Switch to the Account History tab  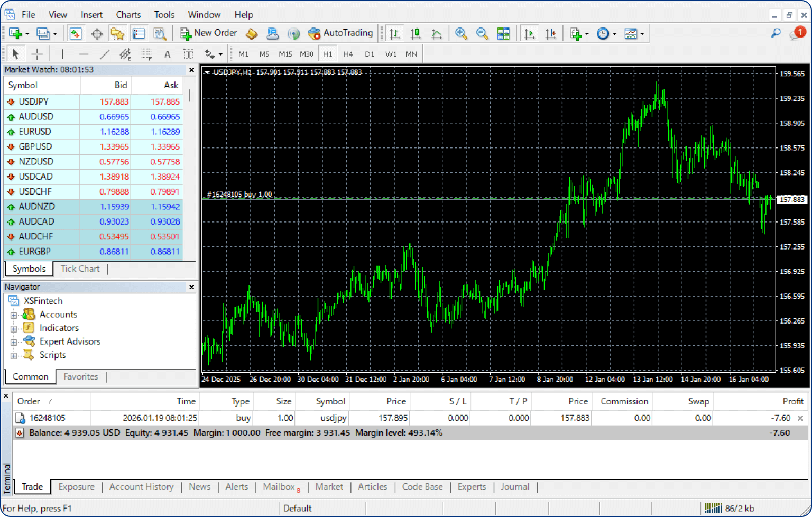[141, 487]
